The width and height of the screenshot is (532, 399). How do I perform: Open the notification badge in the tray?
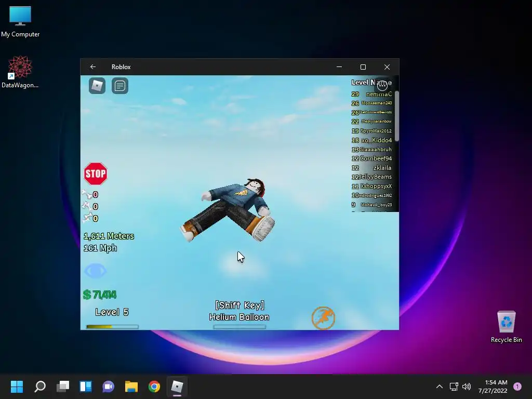point(517,387)
